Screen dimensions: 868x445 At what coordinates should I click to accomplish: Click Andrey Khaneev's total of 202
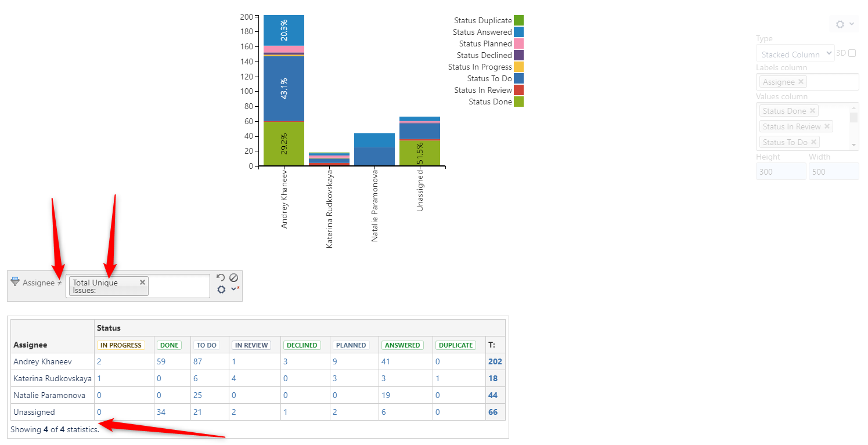[x=494, y=361]
